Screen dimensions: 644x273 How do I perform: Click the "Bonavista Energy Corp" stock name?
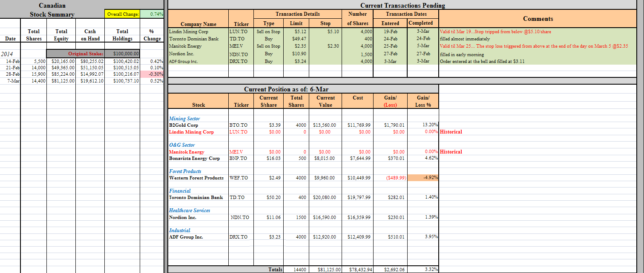click(x=195, y=158)
